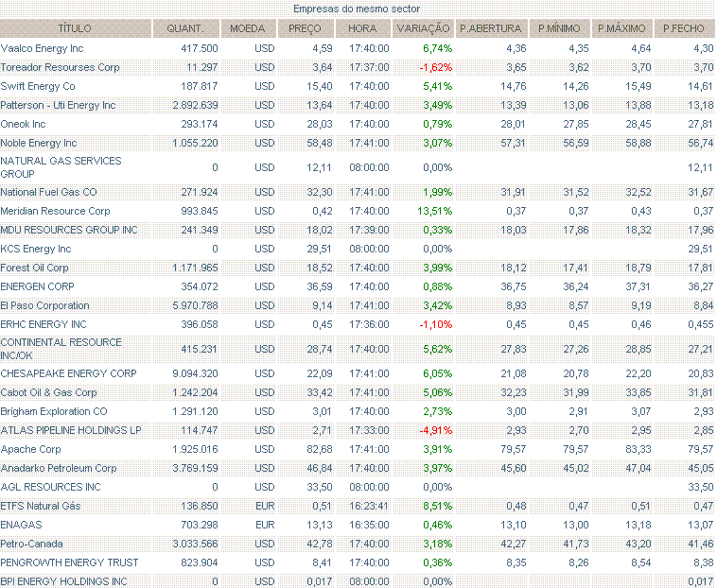Select AGL RESOURCES INC title

point(51,488)
